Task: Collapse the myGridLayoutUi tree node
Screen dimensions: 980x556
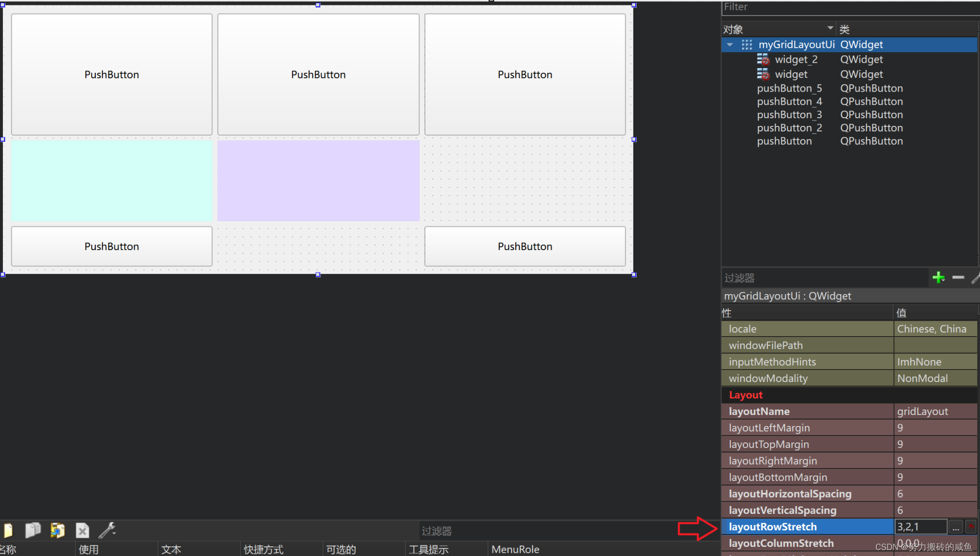Action: (730, 45)
